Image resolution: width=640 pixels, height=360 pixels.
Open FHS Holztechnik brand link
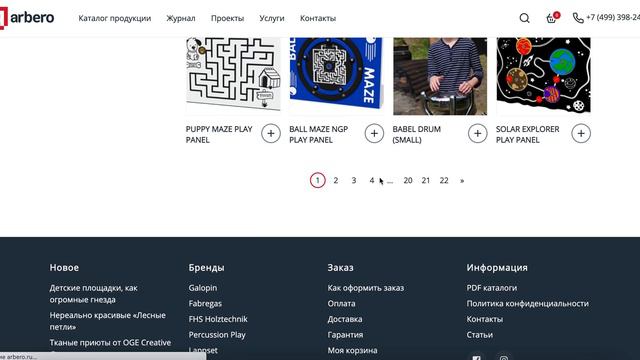pyautogui.click(x=218, y=319)
